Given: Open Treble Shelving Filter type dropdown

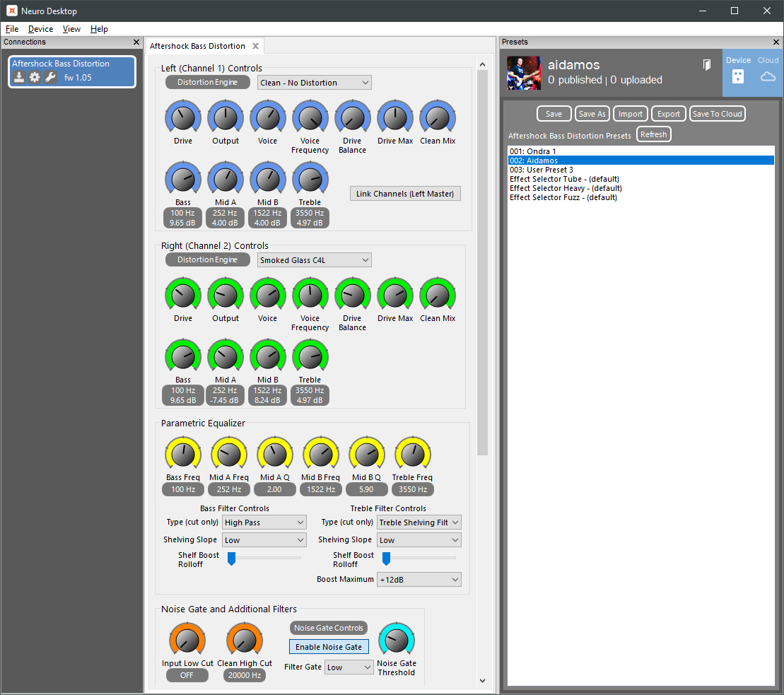Looking at the screenshot, I should tap(419, 522).
